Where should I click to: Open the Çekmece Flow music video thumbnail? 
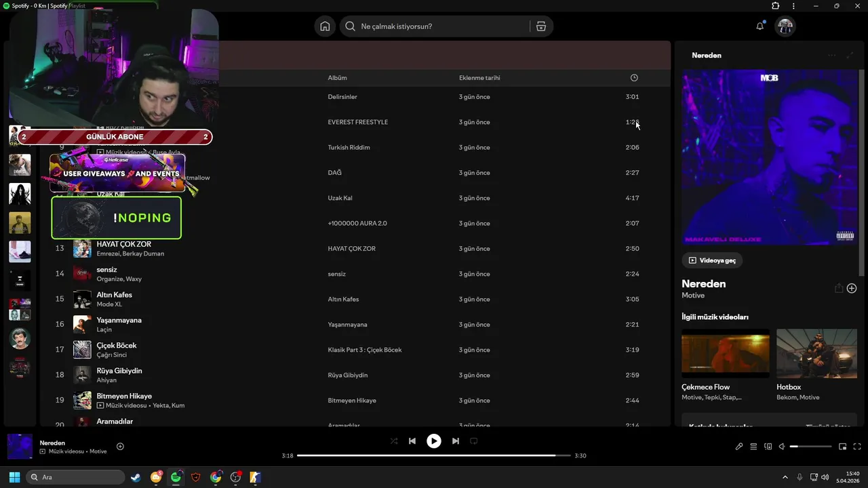pyautogui.click(x=726, y=353)
